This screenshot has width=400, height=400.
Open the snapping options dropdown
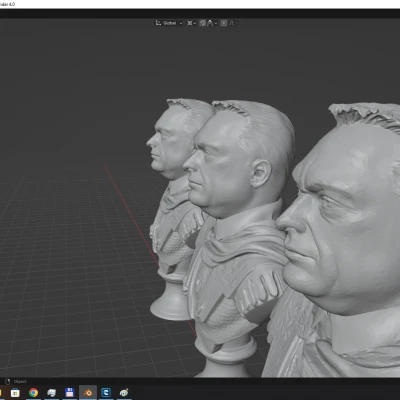212,23
